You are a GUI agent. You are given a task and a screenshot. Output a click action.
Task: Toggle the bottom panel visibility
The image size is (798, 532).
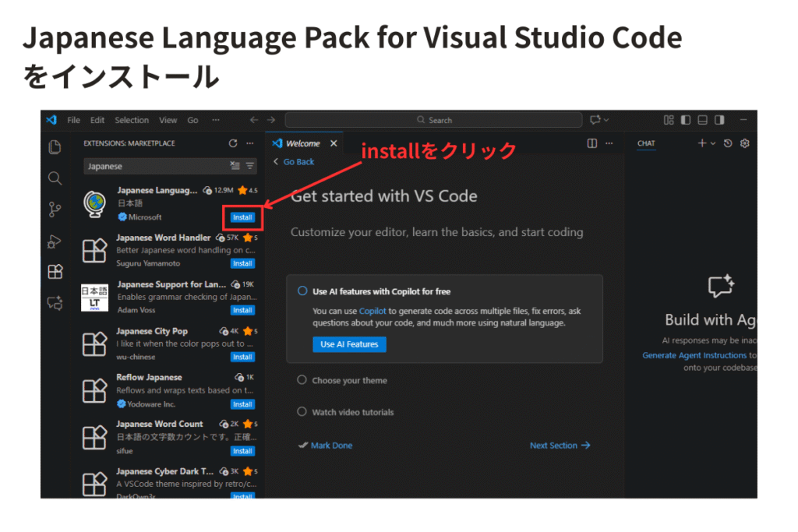pos(702,120)
